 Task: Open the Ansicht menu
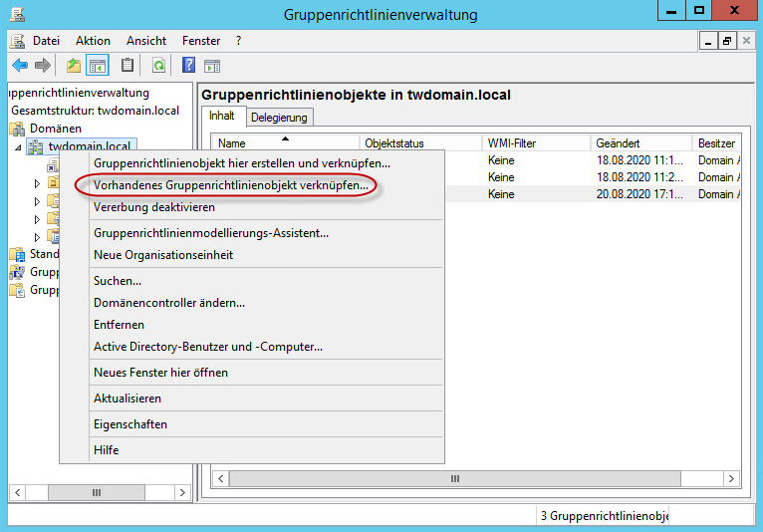point(146,41)
